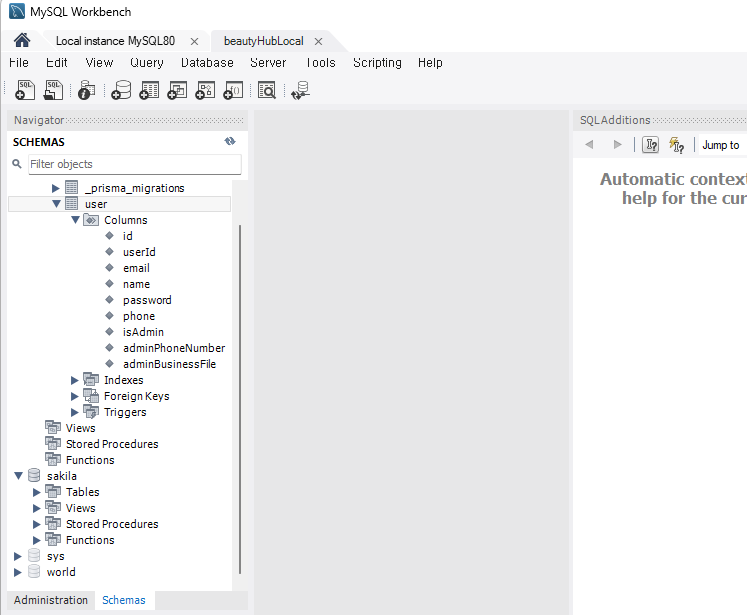
Task: Switch to beautyHubLocal tab
Action: tap(263, 41)
